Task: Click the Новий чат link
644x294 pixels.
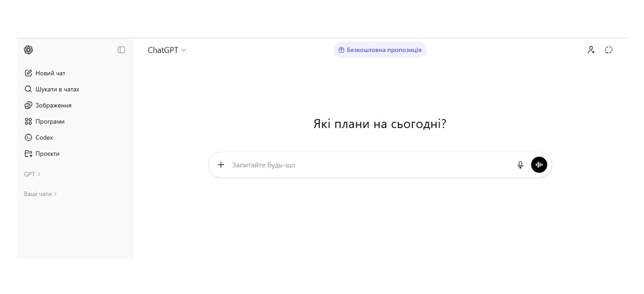Action: tap(50, 73)
